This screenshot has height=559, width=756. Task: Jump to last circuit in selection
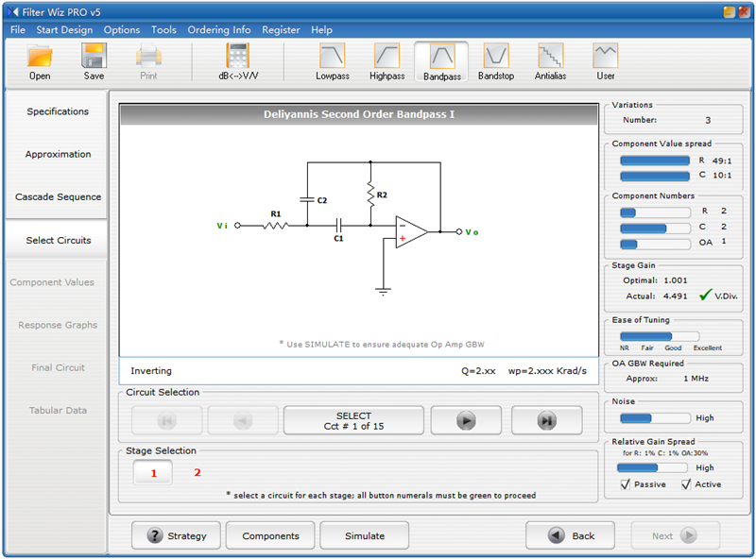pos(547,420)
